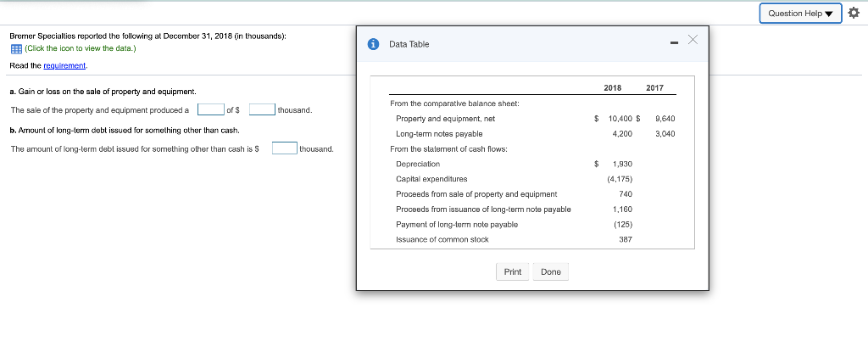The image size is (868, 352).
Task: Click 'Property and equipment, net' row label
Action: [x=445, y=119]
